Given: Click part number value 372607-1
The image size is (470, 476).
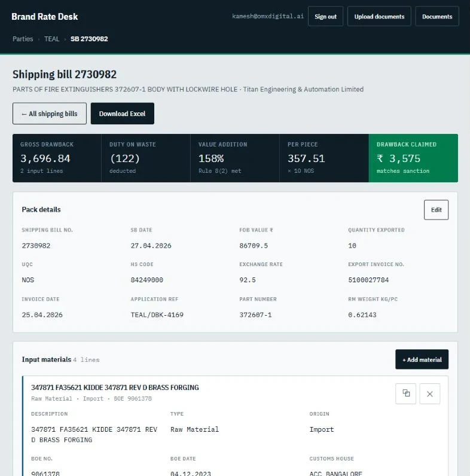Looking at the screenshot, I should pos(255,315).
